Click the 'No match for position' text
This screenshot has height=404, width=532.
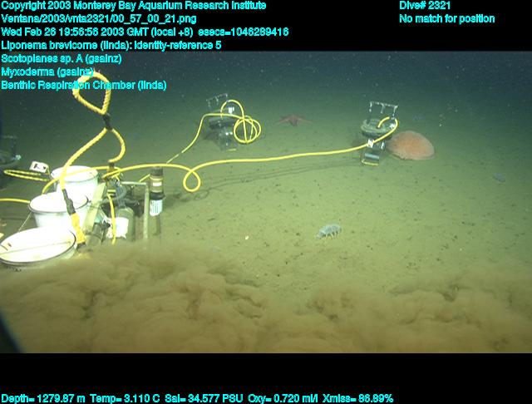(447, 18)
